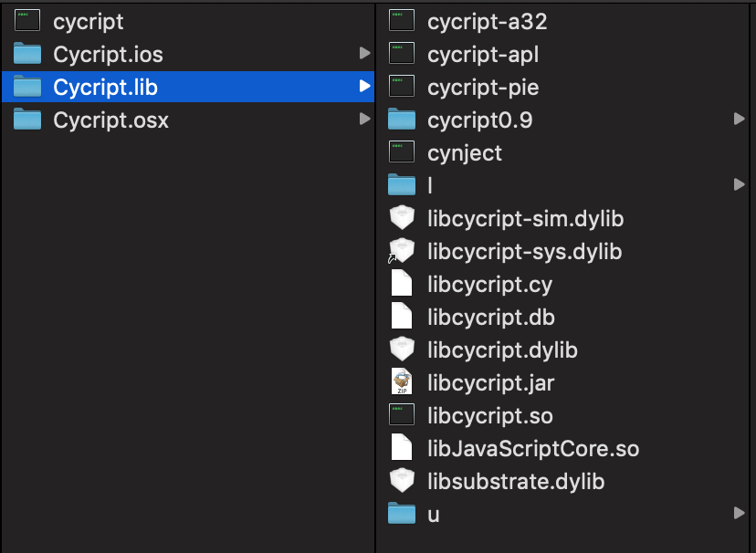756x553 pixels.
Task: Expand the Cycript.ios folder disclosure arrow
Action: click(365, 53)
